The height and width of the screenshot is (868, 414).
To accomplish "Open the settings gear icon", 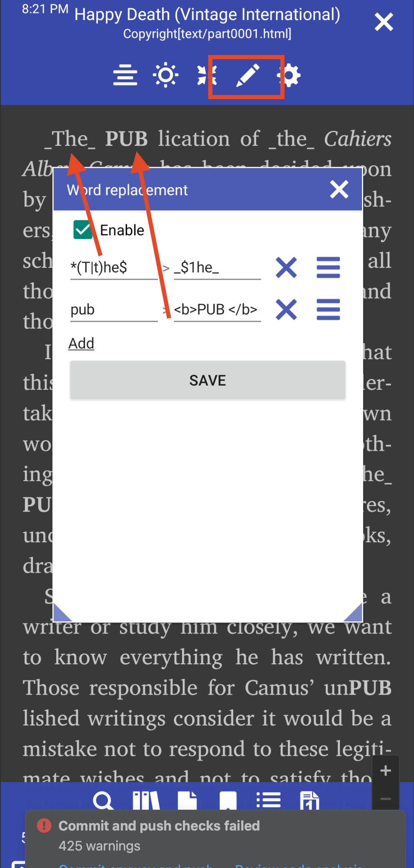I will [x=289, y=75].
